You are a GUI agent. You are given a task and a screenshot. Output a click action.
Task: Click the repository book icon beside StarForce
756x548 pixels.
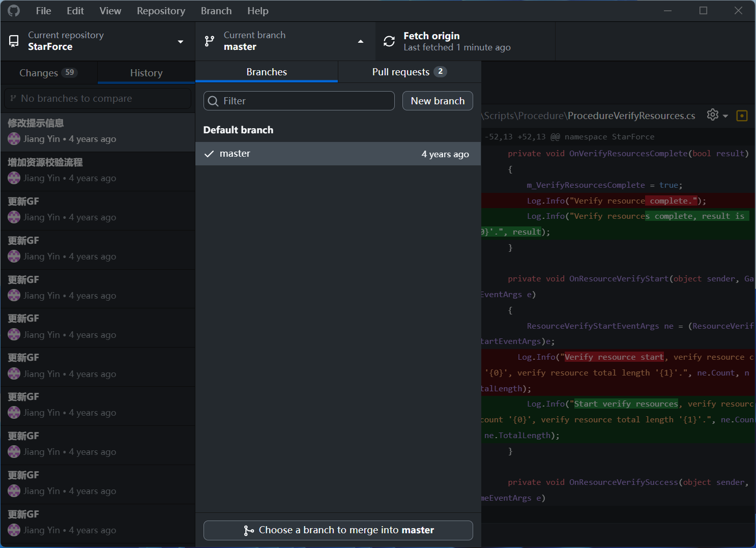(14, 41)
